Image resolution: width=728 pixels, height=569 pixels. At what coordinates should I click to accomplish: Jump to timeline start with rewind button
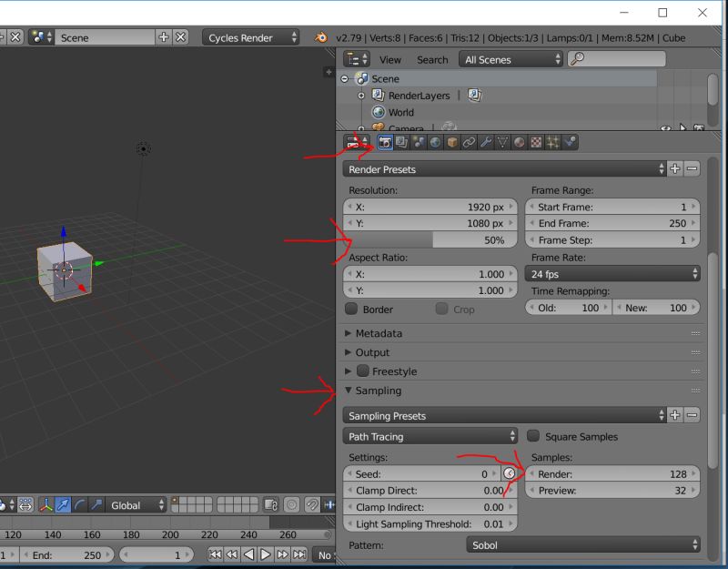click(215, 554)
